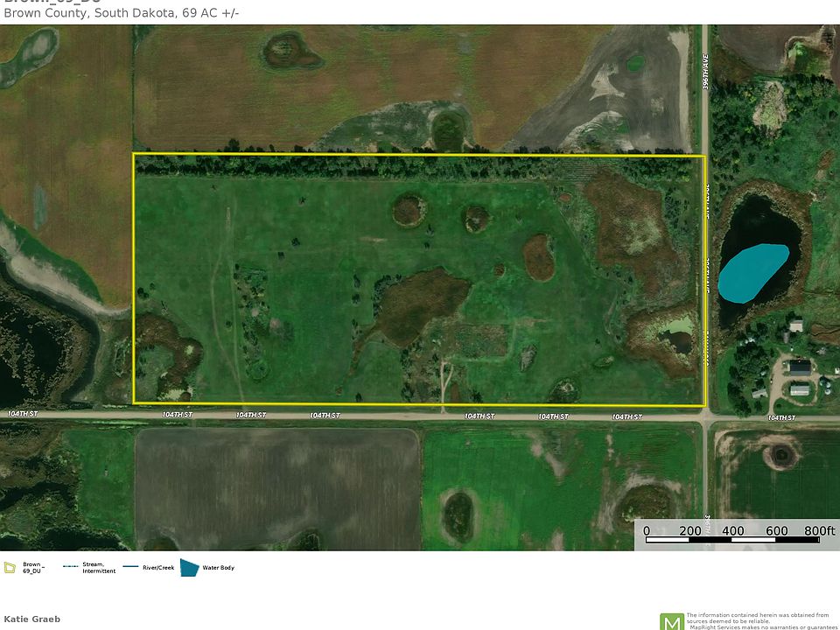Click the rightmost 104th St road label
Viewport: 840px width, 630px height.
point(780,418)
